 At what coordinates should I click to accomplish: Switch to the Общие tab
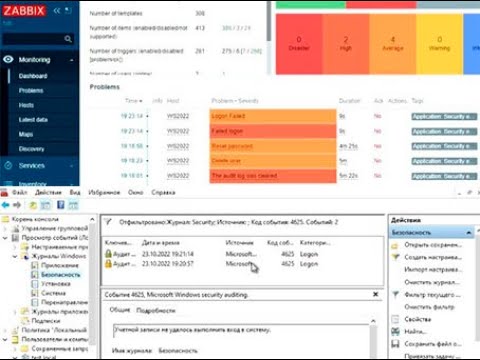click(119, 310)
